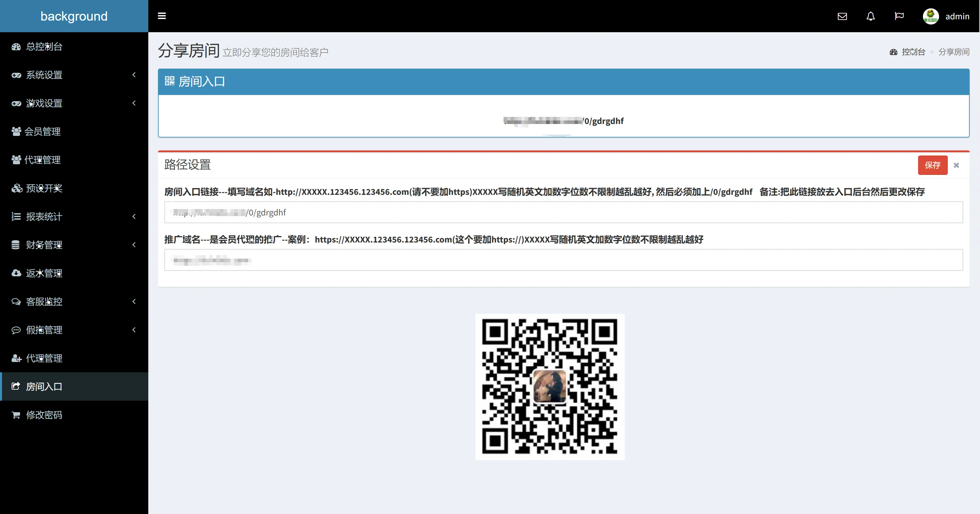Click the user-plus icon beside the lower 代理管理
The width and height of the screenshot is (980, 514).
(x=16, y=358)
